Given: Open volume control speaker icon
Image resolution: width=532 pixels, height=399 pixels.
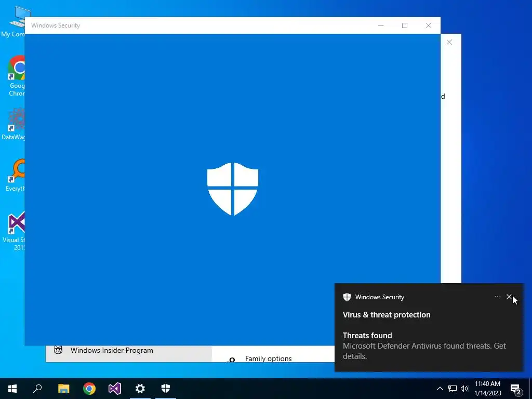Looking at the screenshot, I should tap(465, 389).
